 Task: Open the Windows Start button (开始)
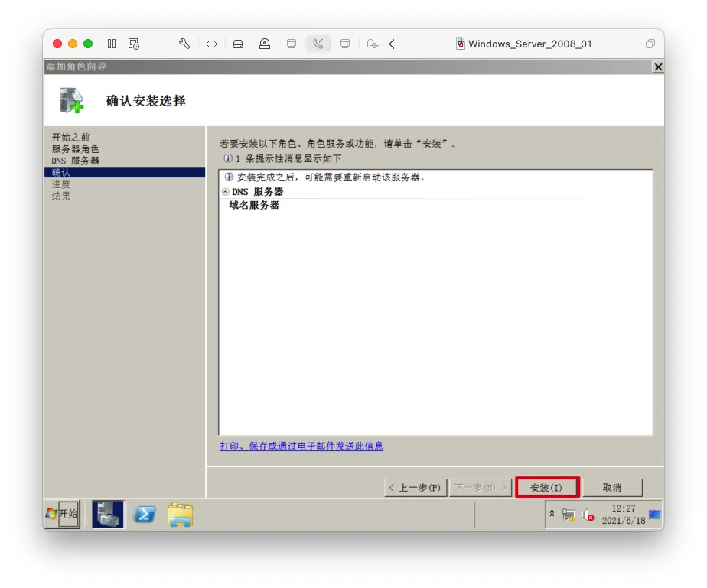[x=62, y=514]
